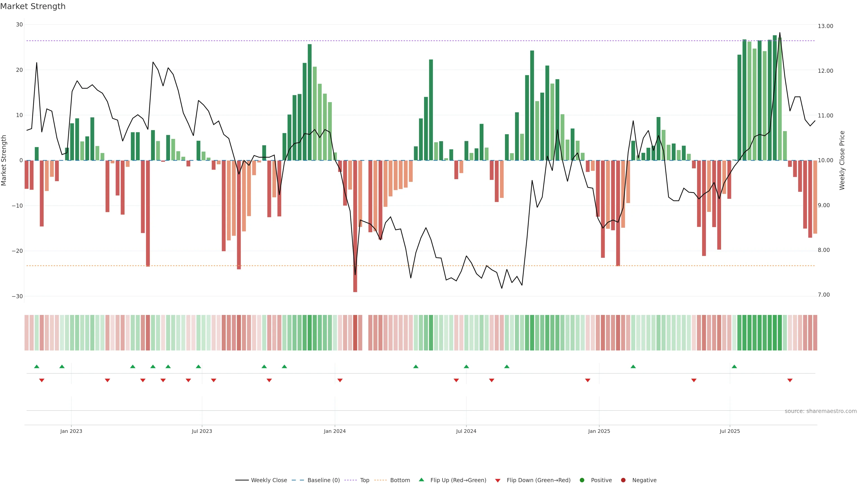Screen dimensions: 868x488
Task: Click the first green flip-up triangle at far left
Action: click(37, 366)
